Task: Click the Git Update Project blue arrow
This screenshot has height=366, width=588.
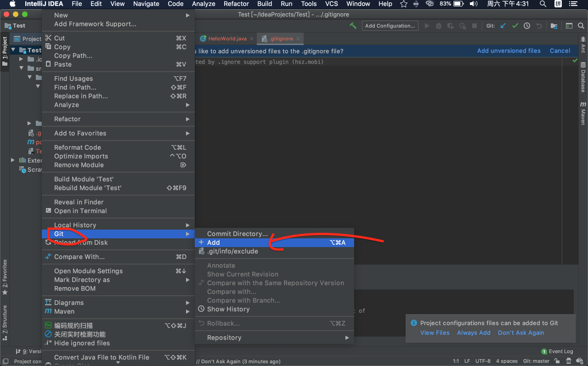Action: (503, 26)
